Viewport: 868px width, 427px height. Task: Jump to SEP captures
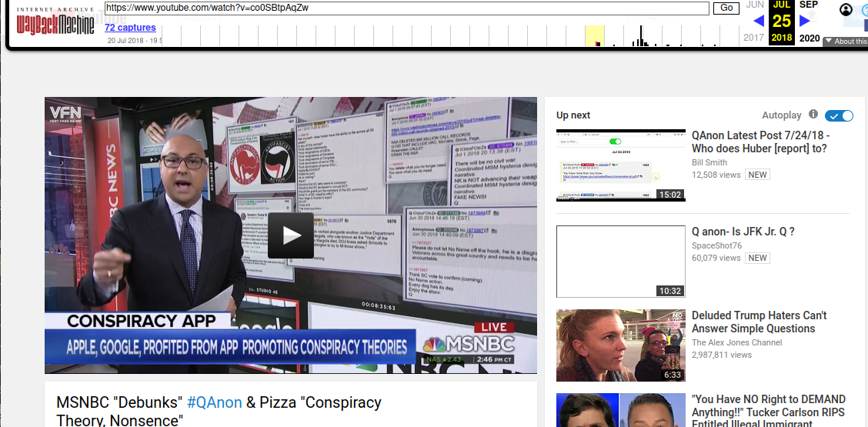pyautogui.click(x=809, y=5)
